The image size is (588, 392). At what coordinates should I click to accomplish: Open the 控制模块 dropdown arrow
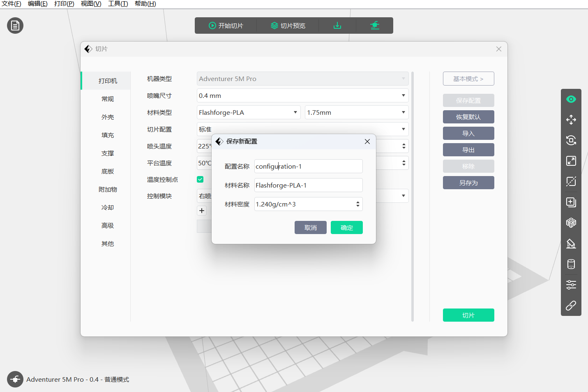point(404,196)
